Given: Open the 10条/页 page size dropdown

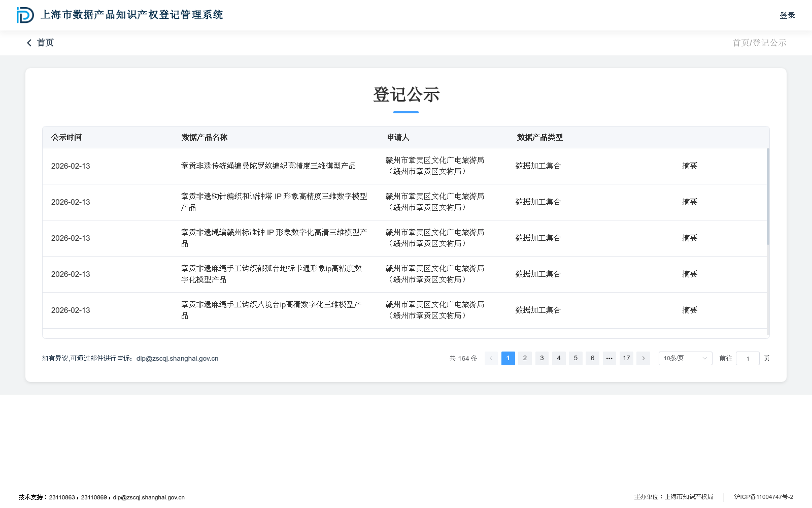Looking at the screenshot, I should tap(685, 359).
